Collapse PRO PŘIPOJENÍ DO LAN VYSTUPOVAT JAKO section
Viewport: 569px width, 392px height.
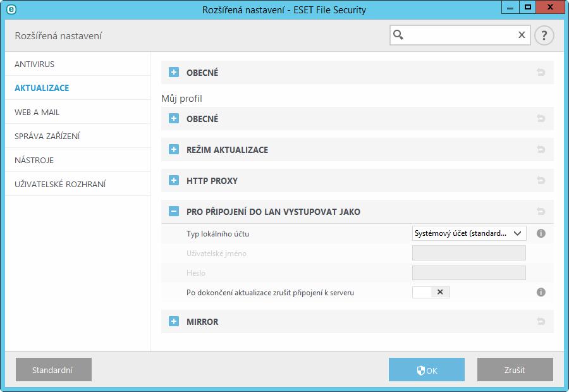[x=174, y=211]
